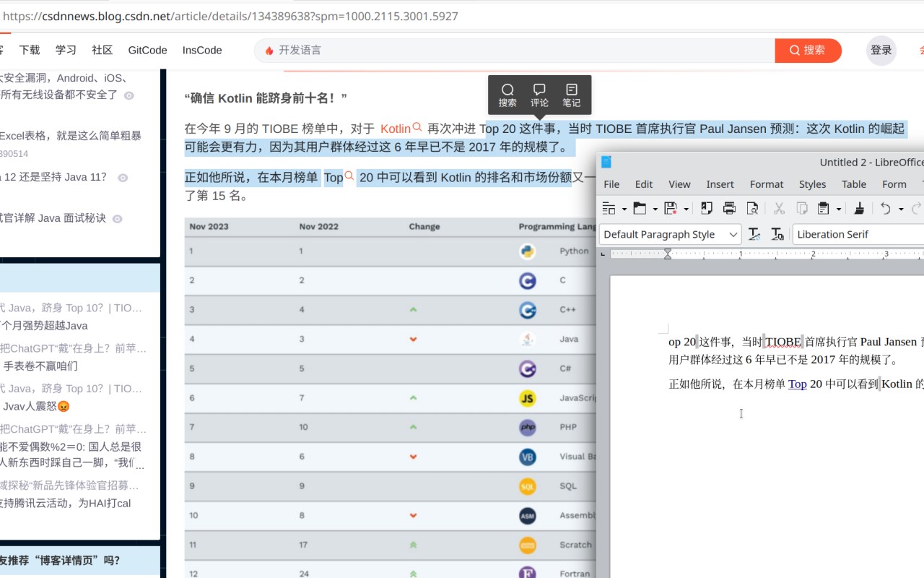The width and height of the screenshot is (924, 578).
Task: Toggle Print Preview in LibreOffice toolbar
Action: (752, 209)
